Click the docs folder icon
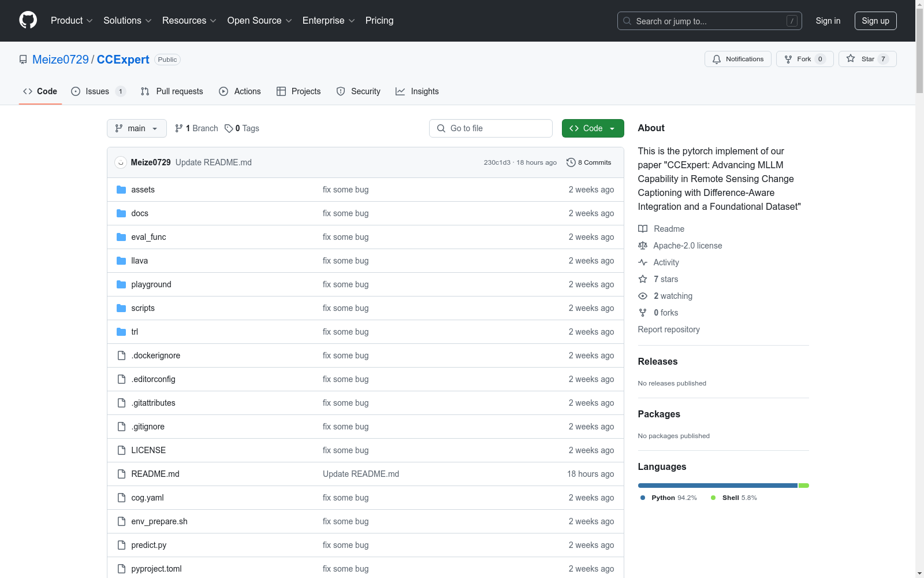The image size is (924, 578). point(121,213)
